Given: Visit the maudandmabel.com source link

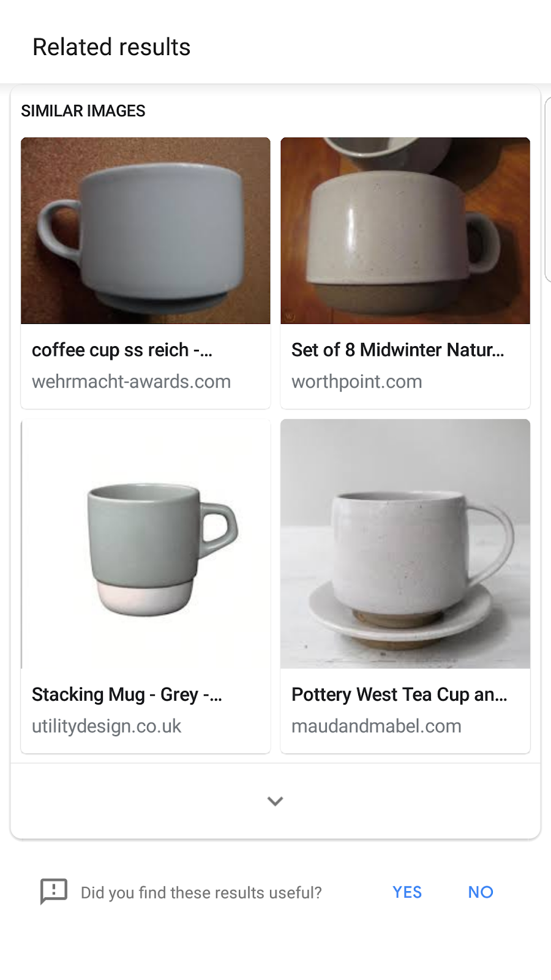Looking at the screenshot, I should tap(377, 726).
